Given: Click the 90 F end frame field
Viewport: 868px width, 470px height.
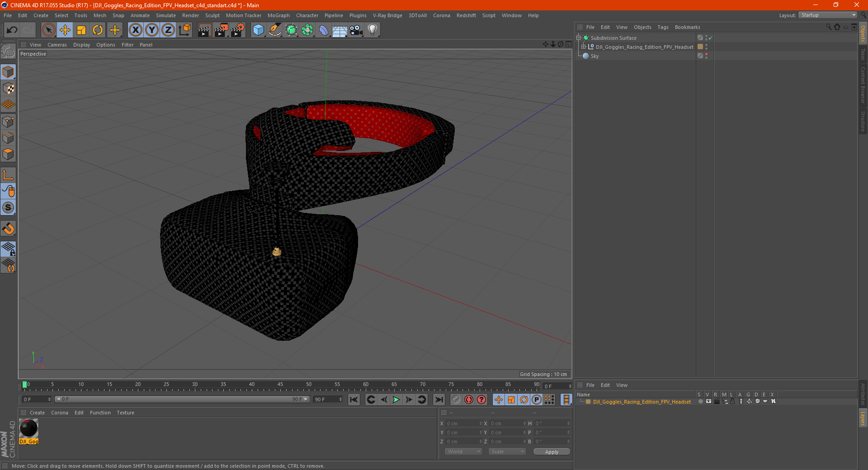Looking at the screenshot, I should pyautogui.click(x=328, y=399).
